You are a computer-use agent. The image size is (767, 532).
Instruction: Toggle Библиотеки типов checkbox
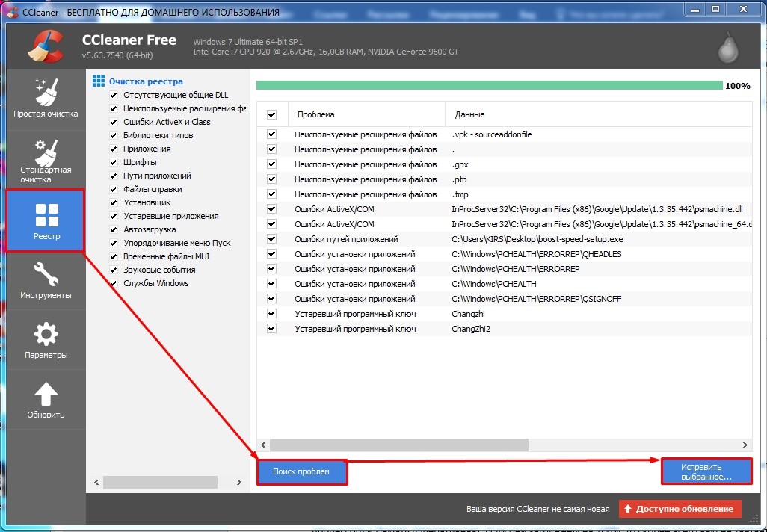pos(114,135)
